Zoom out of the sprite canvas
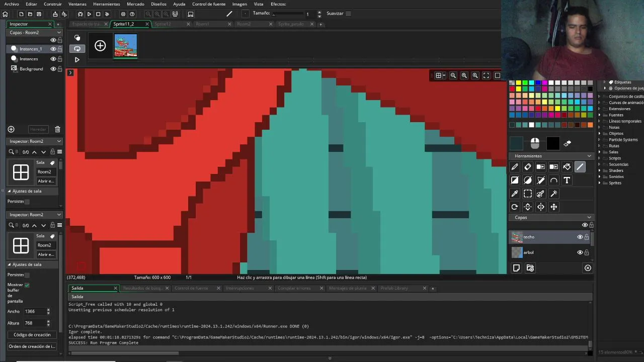 (x=453, y=75)
